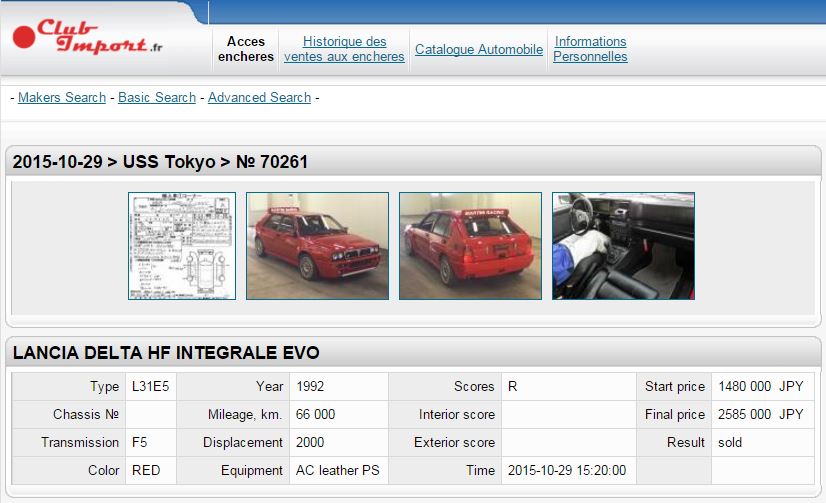Select the Advanced Search link

pos(259,97)
